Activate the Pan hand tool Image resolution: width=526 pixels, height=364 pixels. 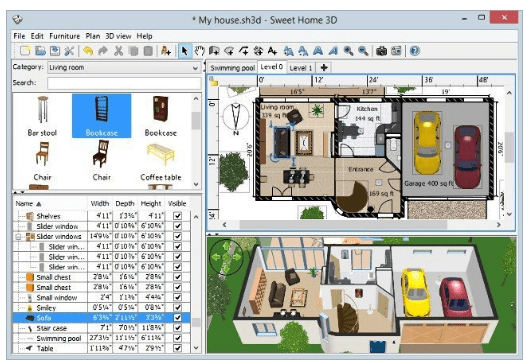tap(199, 51)
